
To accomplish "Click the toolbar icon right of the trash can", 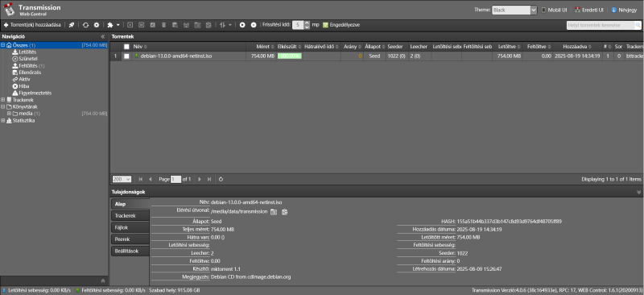I will pyautogui.click(x=175, y=25).
